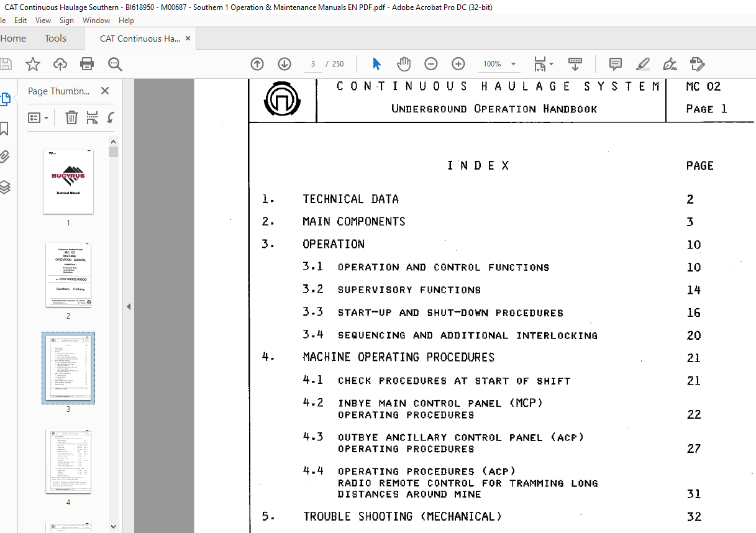
Task: Select page 4 thumbnail
Action: (68, 462)
